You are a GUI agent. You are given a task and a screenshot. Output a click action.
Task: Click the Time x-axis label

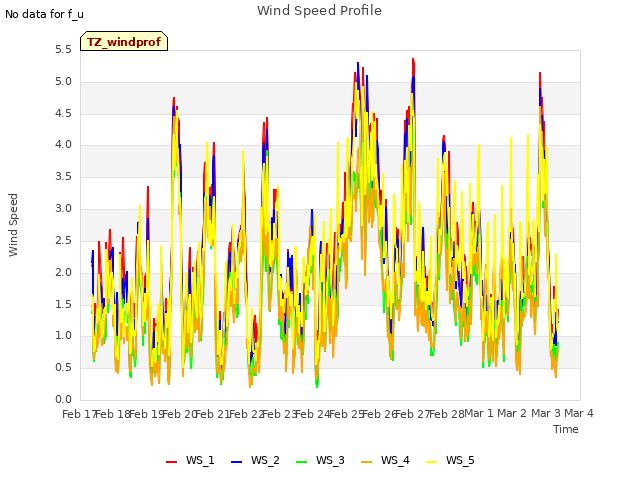[565, 429]
